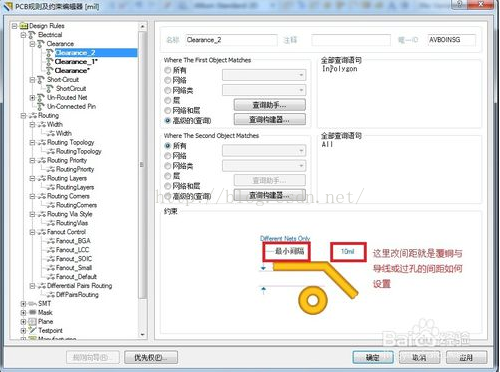
Task: Click the '应用' apply button
Action: click(x=466, y=358)
